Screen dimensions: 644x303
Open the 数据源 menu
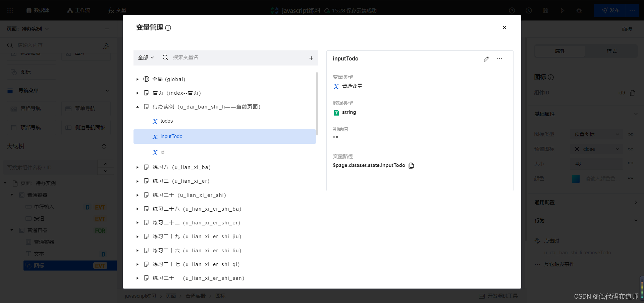click(38, 10)
